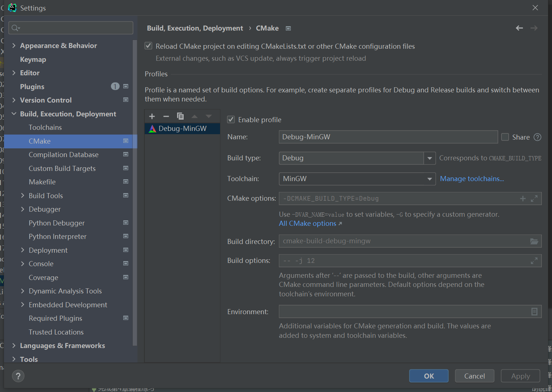Image resolution: width=552 pixels, height=392 pixels.
Task: Uncheck the Enable profile checkbox
Action: (231, 119)
